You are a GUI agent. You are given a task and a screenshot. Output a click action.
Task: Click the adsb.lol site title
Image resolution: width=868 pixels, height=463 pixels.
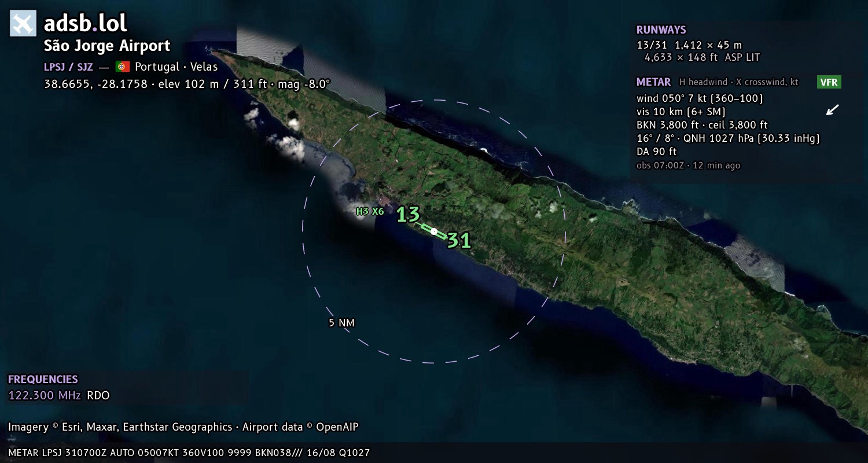pos(85,24)
